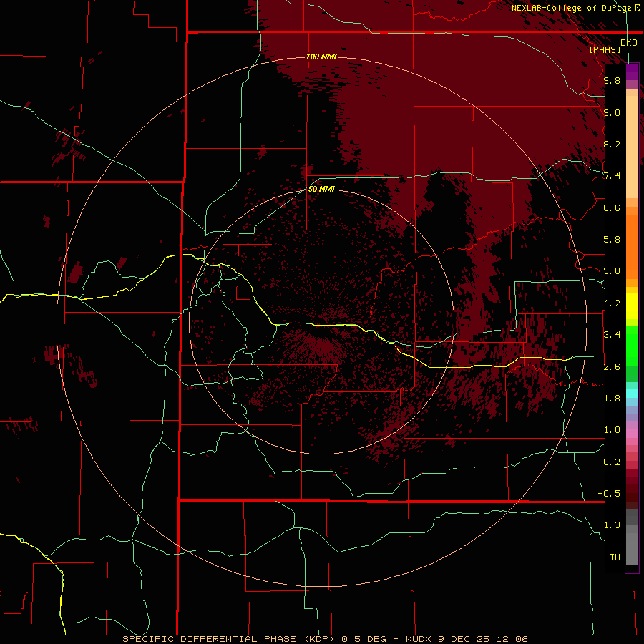
Task: Select the 4.2 legend value
Action: 612,303
